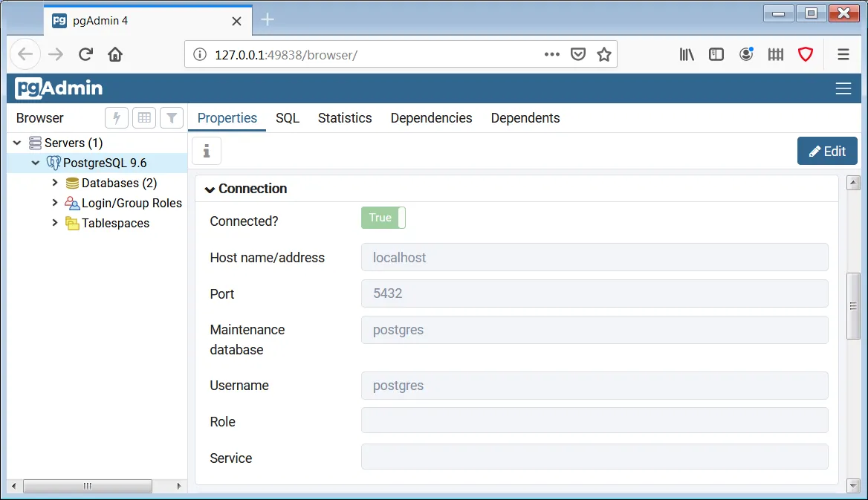
Task: Open the Dependencies tab
Action: coord(431,118)
